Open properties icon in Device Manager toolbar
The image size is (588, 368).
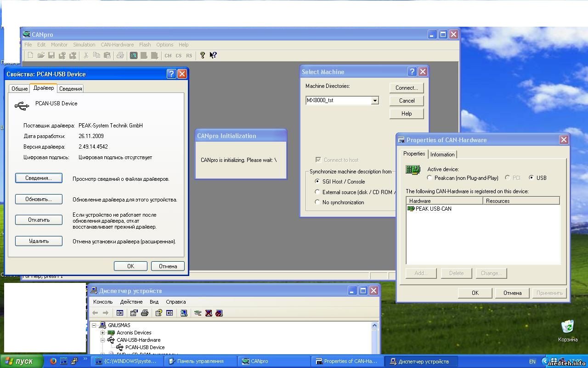click(134, 313)
